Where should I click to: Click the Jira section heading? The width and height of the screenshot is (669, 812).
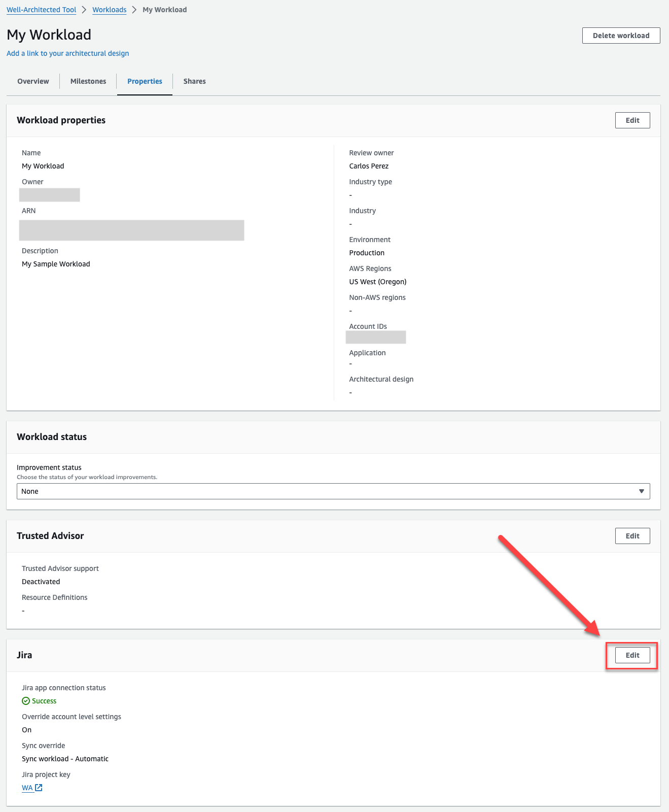[24, 655]
